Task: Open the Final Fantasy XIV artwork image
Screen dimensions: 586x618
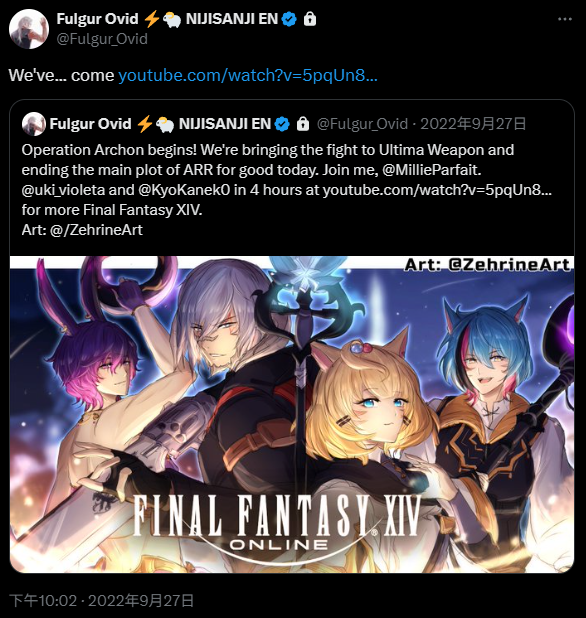Action: 292,414
